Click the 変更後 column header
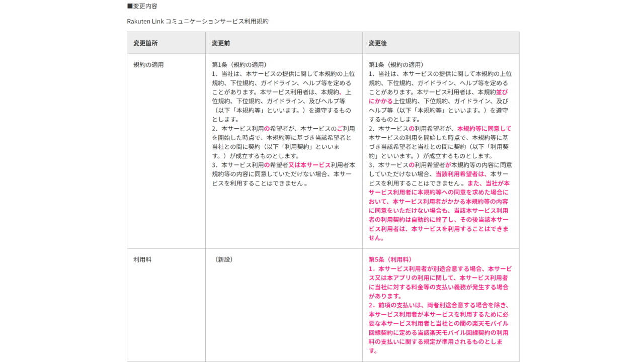Image resolution: width=644 pixels, height=362 pixels. (377, 43)
